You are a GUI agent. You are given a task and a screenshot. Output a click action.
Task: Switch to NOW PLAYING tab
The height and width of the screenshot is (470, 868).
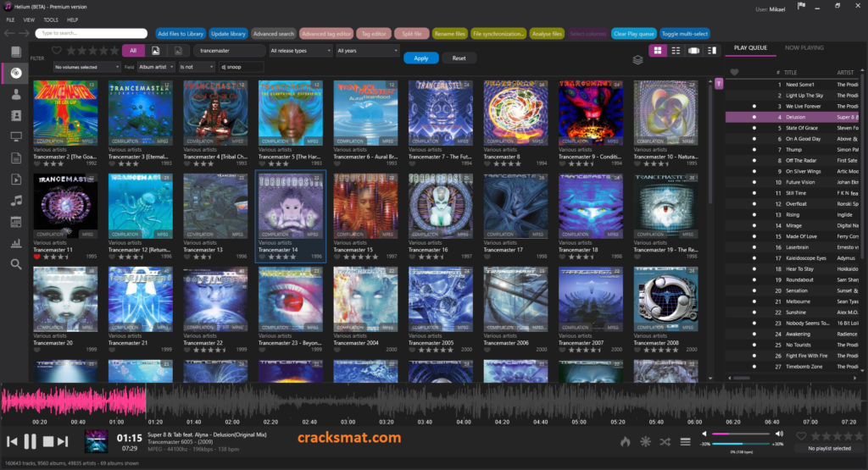[x=804, y=48]
